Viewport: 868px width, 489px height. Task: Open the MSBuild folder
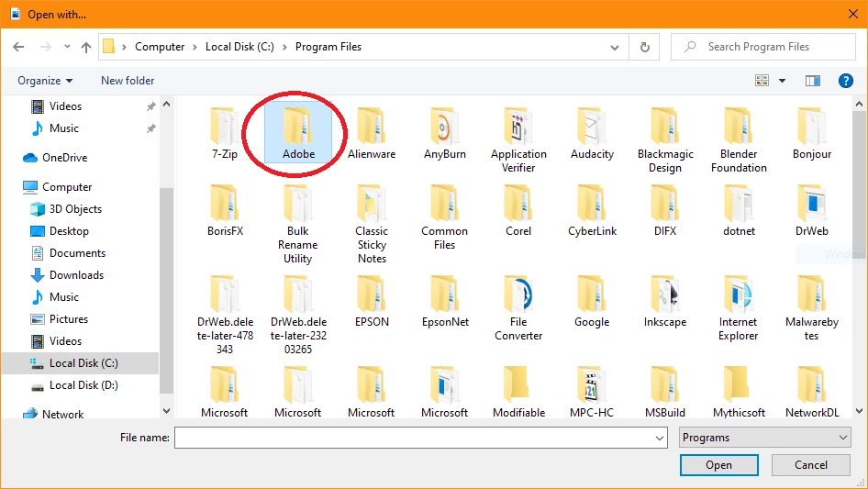(x=665, y=392)
